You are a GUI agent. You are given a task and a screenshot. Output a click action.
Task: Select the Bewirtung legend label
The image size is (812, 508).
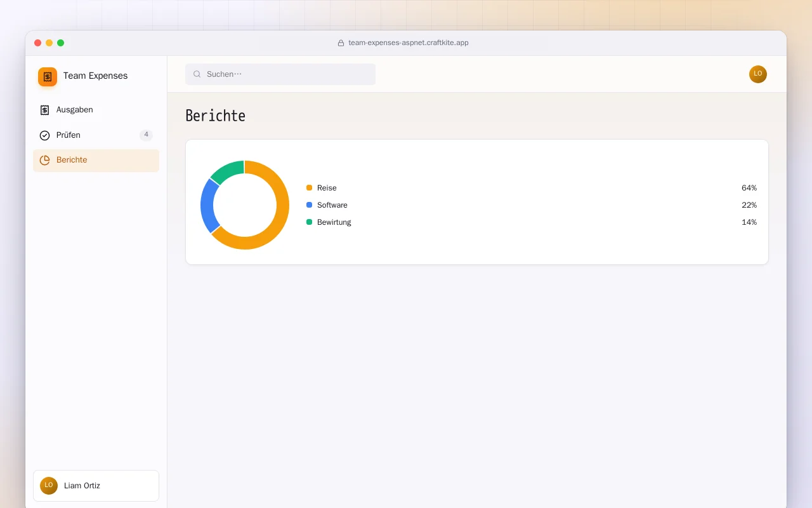point(334,222)
